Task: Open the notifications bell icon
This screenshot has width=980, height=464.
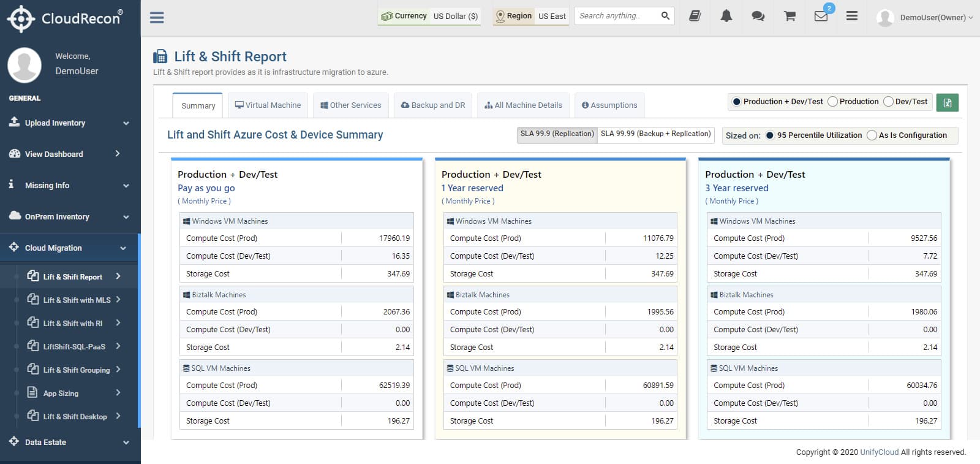Action: [x=726, y=16]
